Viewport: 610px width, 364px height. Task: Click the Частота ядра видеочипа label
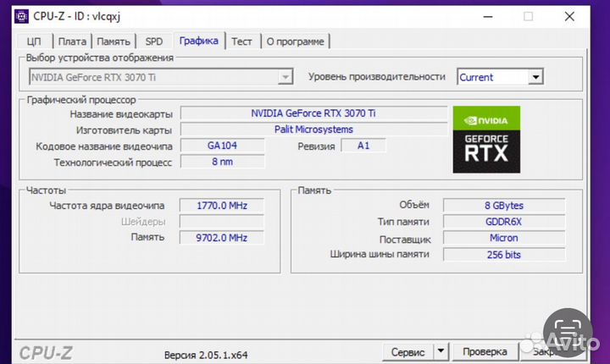click(107, 206)
